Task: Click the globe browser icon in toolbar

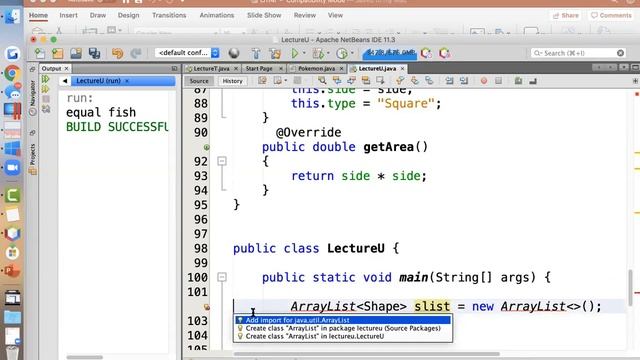Action: point(234,53)
